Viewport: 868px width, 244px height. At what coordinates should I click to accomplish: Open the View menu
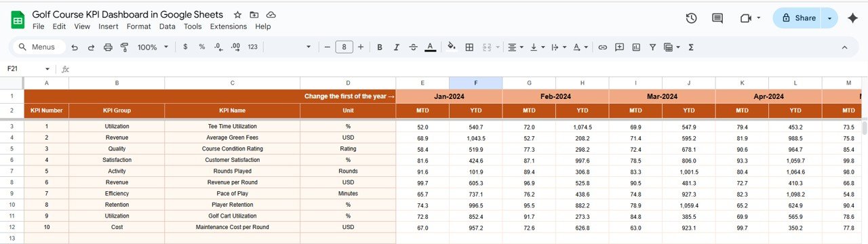pyautogui.click(x=82, y=26)
